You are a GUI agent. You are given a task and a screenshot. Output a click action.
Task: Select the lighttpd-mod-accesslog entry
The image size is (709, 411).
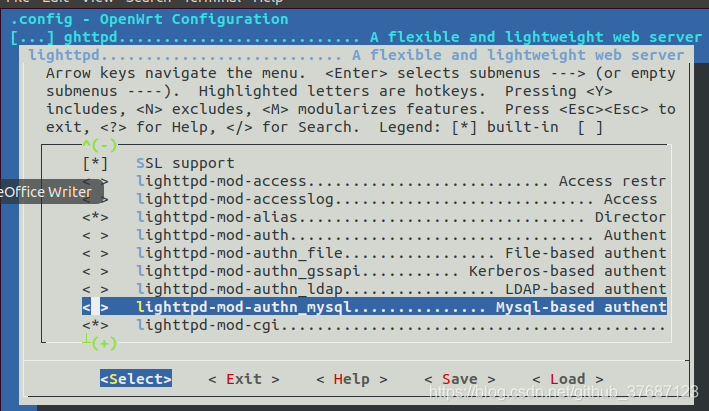[x=235, y=199]
